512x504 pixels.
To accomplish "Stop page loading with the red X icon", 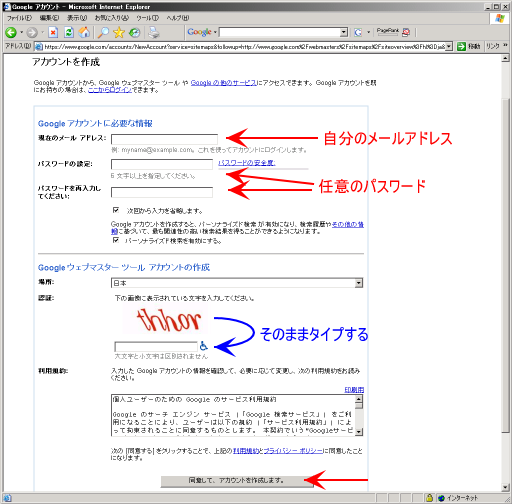I will click(53, 32).
